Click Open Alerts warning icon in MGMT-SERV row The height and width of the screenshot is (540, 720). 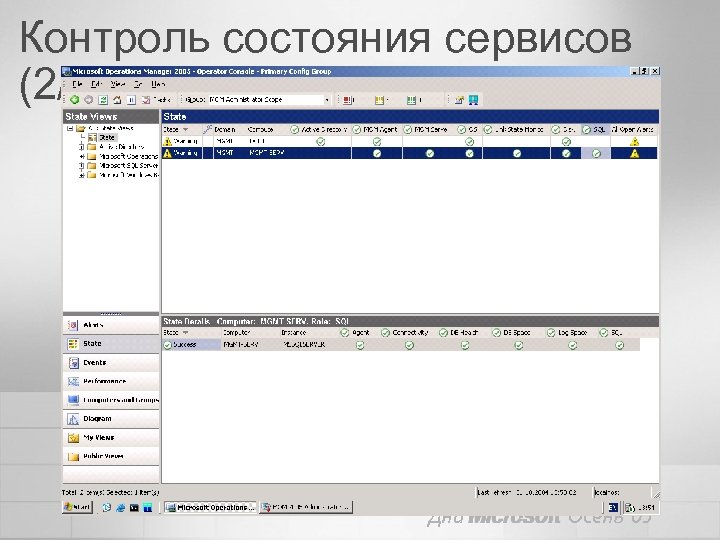(x=634, y=153)
